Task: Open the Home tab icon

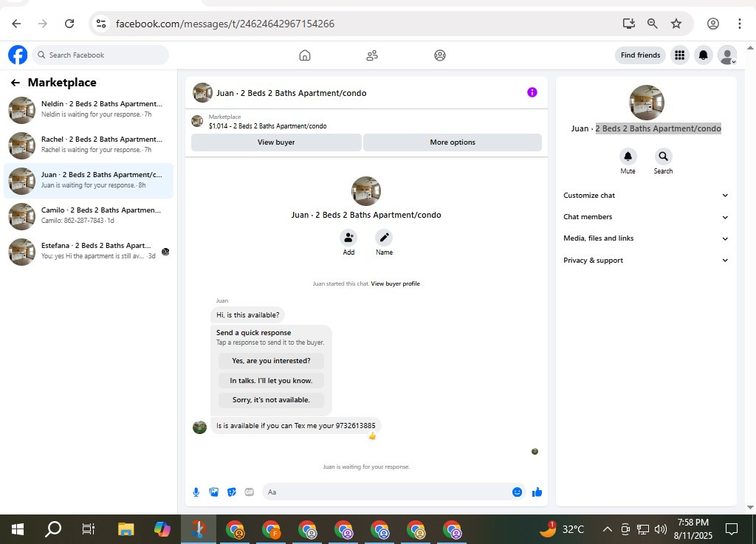Action: pos(305,55)
